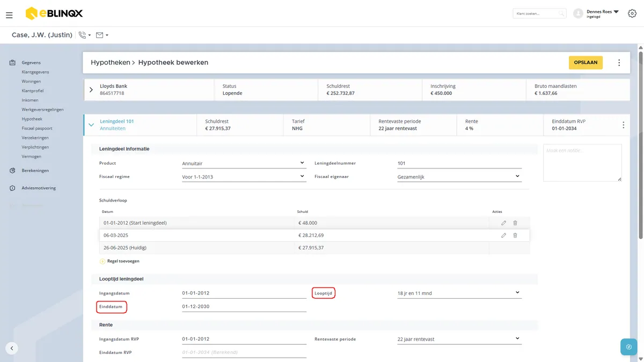Open the Berekeningen sidebar section
The height and width of the screenshot is (362, 644).
pos(35,171)
